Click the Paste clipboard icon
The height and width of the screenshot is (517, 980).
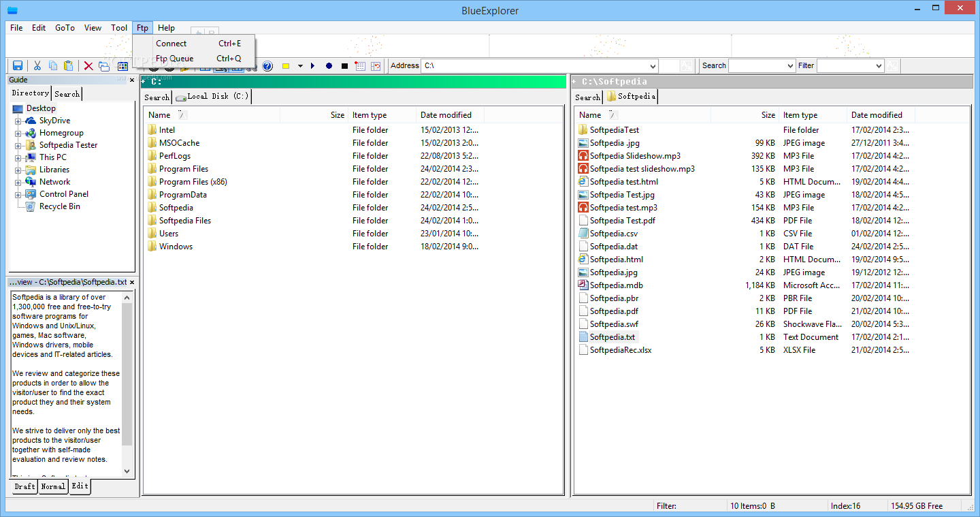[69, 66]
